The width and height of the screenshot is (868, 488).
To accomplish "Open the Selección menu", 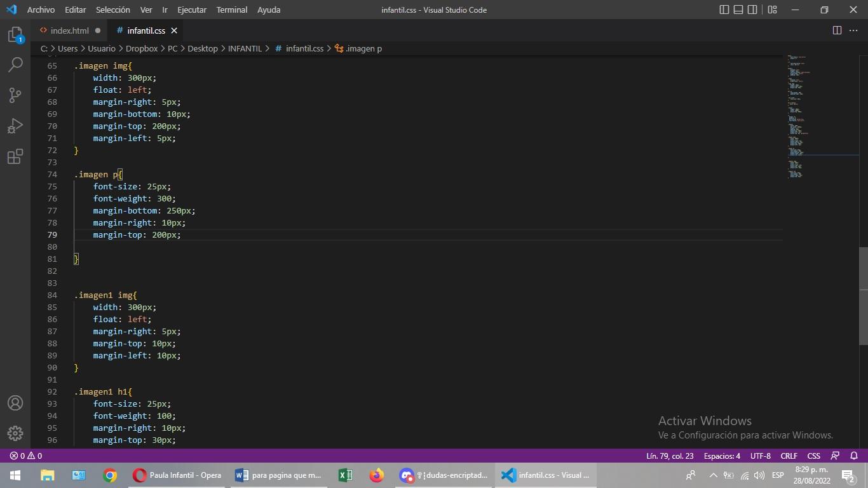I will [112, 10].
